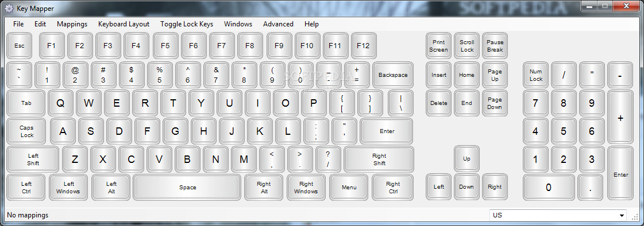
Task: Open the Help menu
Action: [312, 24]
